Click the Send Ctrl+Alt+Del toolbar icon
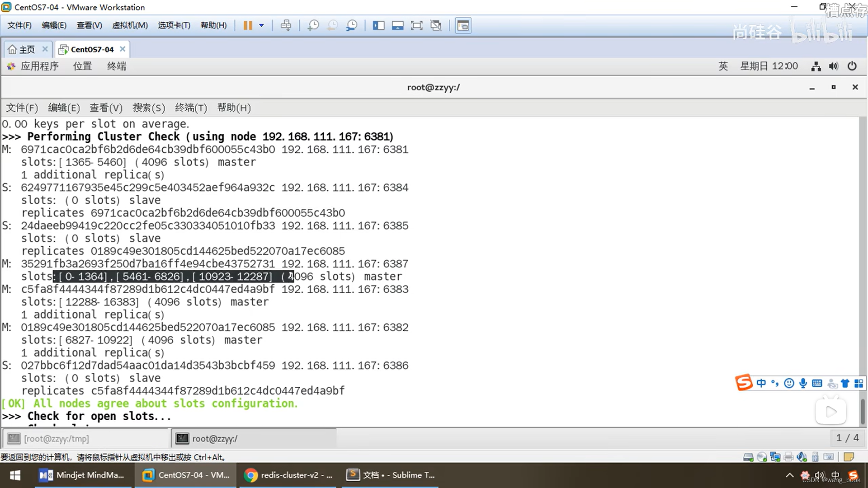The width and height of the screenshot is (868, 488). pyautogui.click(x=286, y=26)
